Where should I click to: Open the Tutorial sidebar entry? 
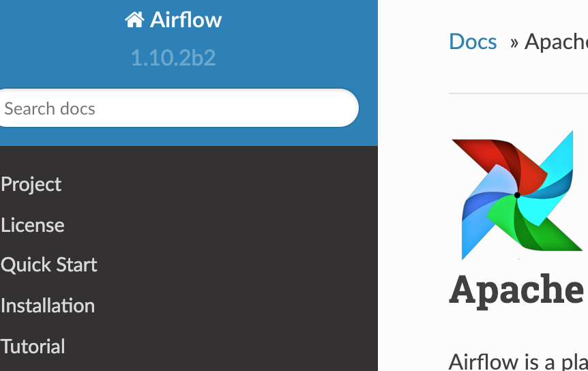(x=33, y=346)
